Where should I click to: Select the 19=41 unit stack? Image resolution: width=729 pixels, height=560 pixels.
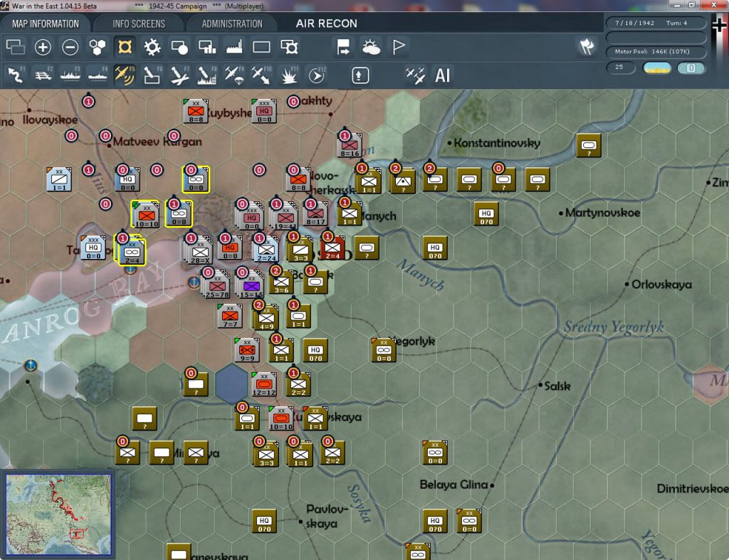[x=285, y=216]
